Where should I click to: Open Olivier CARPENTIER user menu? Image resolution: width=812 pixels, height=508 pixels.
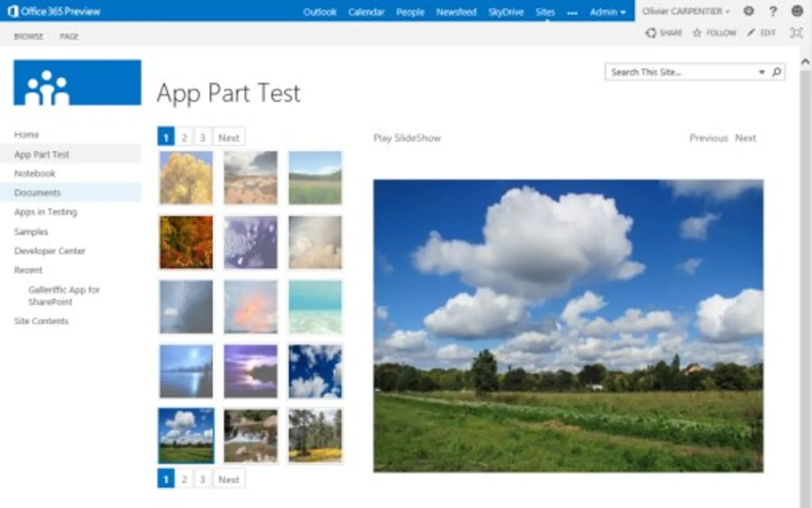click(686, 11)
